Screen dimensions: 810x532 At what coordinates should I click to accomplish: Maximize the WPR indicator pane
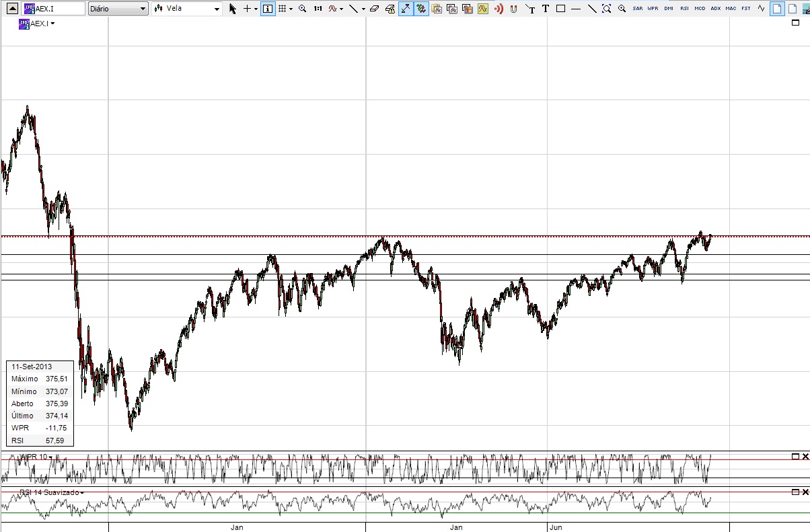pyautogui.click(x=795, y=457)
